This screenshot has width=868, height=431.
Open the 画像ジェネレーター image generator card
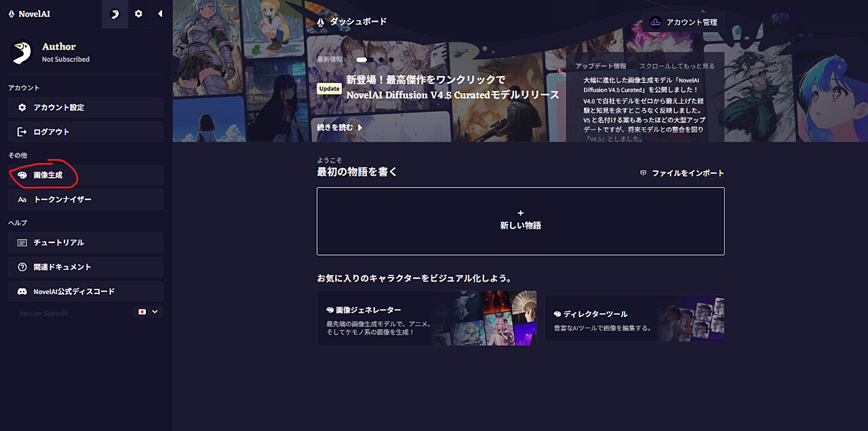pyautogui.click(x=427, y=318)
